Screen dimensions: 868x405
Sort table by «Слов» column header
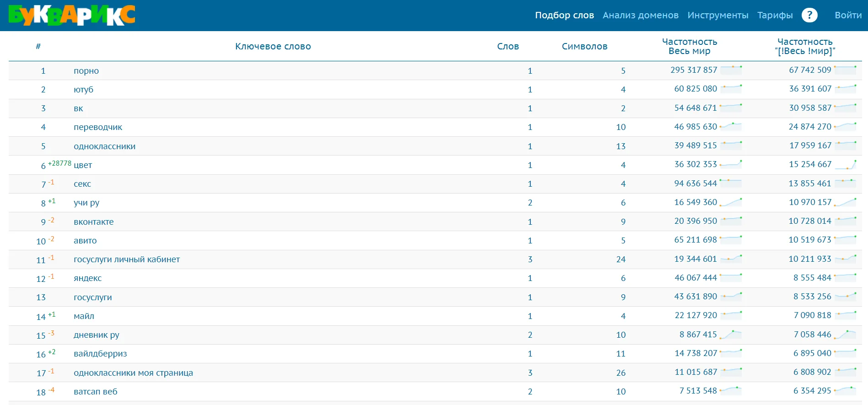[508, 46]
